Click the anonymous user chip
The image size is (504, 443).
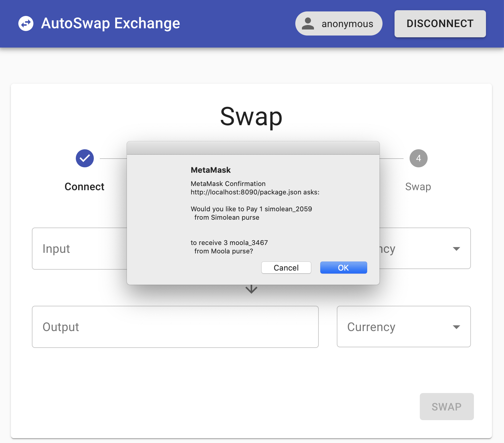tap(339, 23)
